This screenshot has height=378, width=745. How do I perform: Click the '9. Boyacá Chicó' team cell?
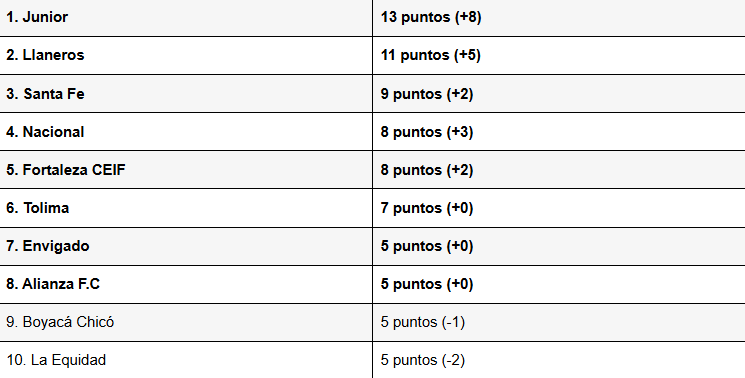[x=186, y=322]
